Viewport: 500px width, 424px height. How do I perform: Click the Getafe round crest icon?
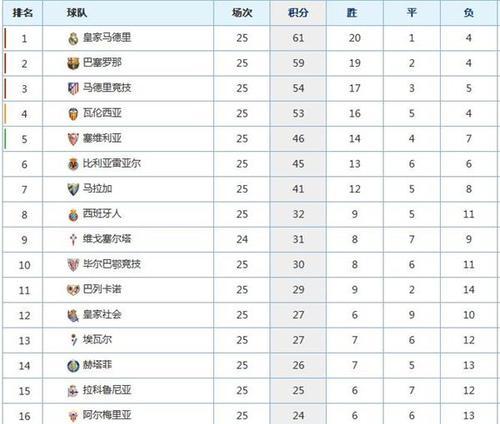pos(73,366)
